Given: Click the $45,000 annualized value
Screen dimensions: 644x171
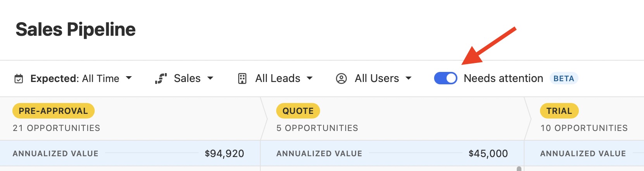Looking at the screenshot, I should [x=488, y=154].
